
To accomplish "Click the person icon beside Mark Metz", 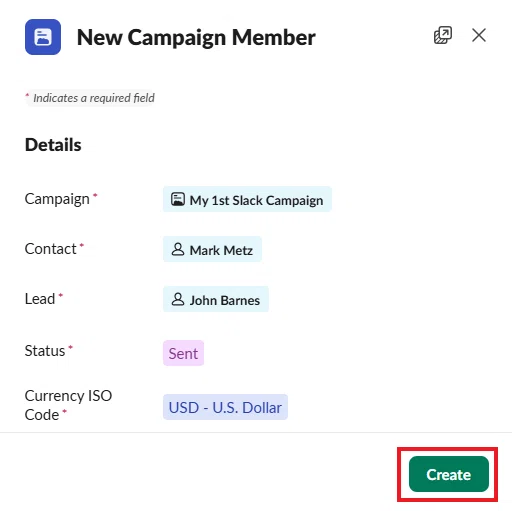I will pos(178,249).
